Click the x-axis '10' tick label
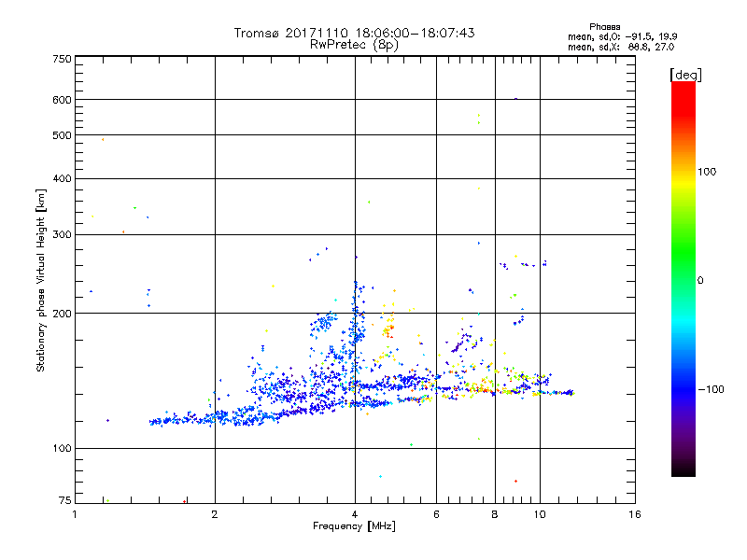 click(540, 514)
